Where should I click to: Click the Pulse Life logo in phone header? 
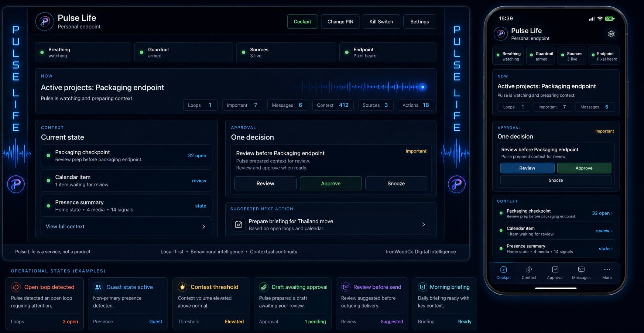pyautogui.click(x=501, y=34)
